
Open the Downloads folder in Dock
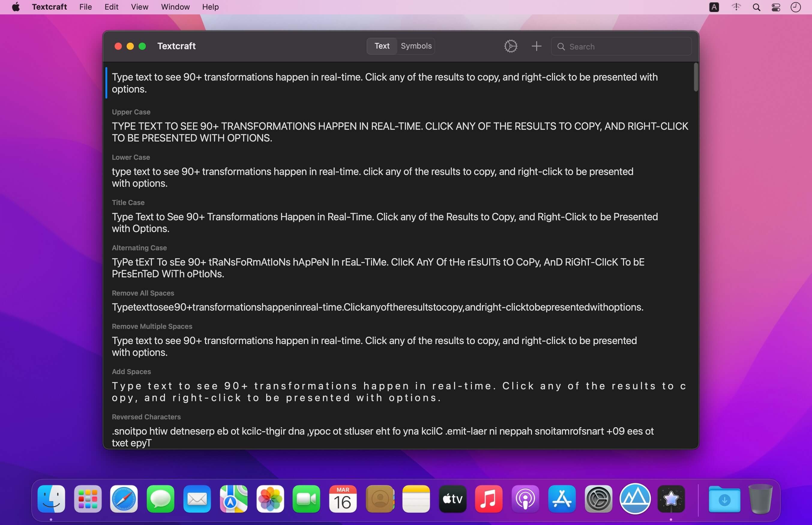point(724,499)
